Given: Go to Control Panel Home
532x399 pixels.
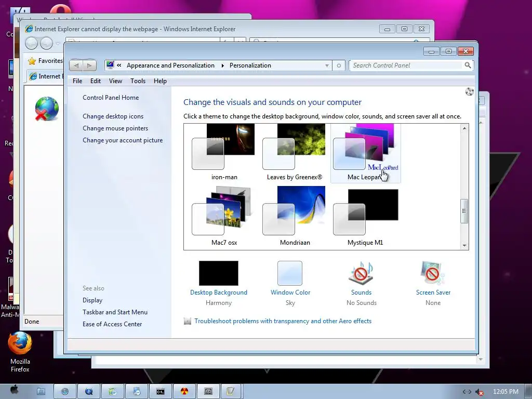Looking at the screenshot, I should 111,98.
